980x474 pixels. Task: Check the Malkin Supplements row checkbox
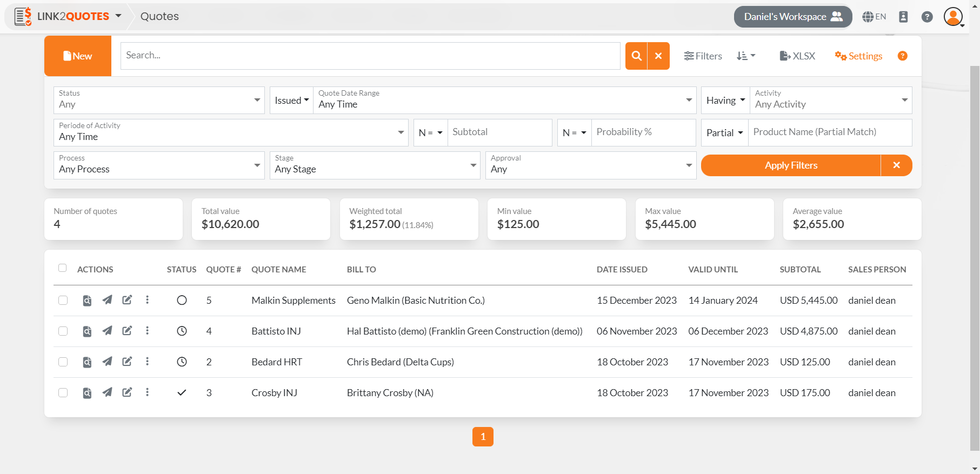[x=63, y=301]
